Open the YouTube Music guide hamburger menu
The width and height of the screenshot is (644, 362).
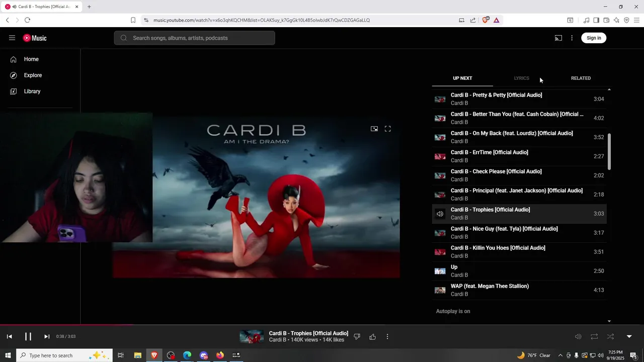pos(12,38)
